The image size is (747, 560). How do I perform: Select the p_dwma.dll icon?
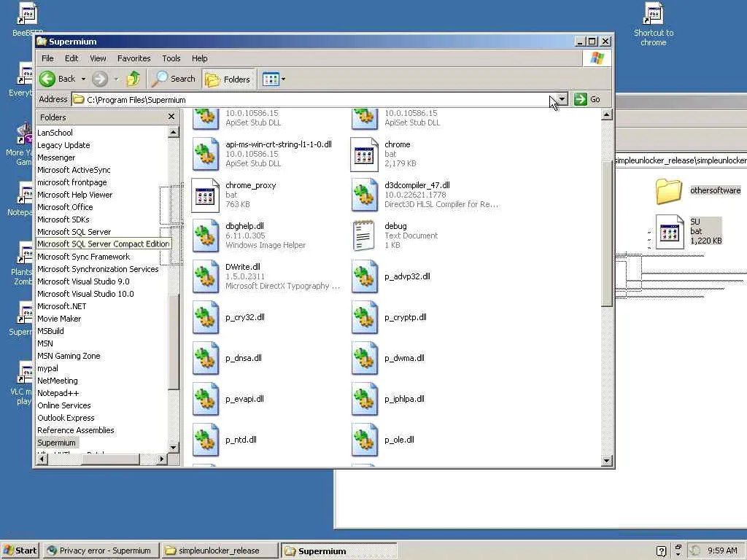(365, 359)
